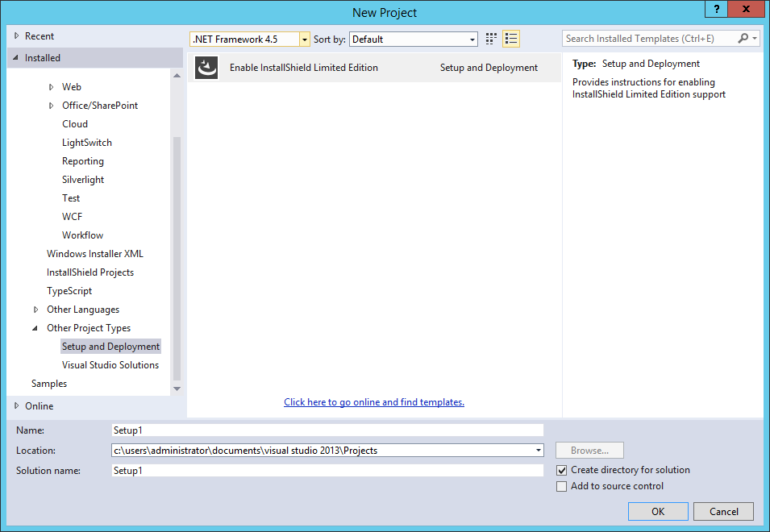
Task: Click tree scrollbar up arrow
Action: point(177,76)
